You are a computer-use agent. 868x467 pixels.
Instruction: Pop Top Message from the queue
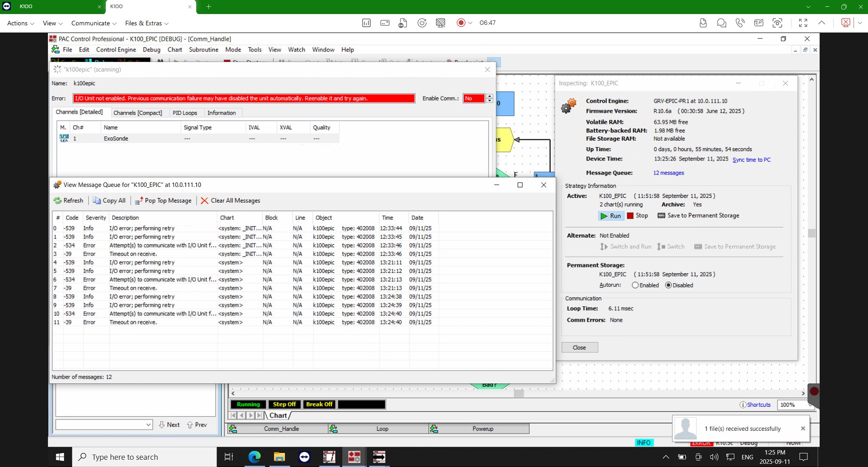click(163, 200)
